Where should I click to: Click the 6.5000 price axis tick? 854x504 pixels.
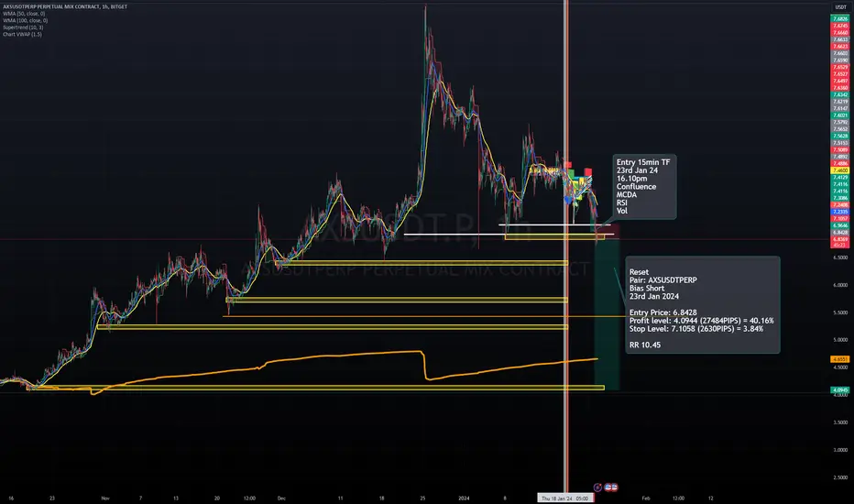[840, 257]
